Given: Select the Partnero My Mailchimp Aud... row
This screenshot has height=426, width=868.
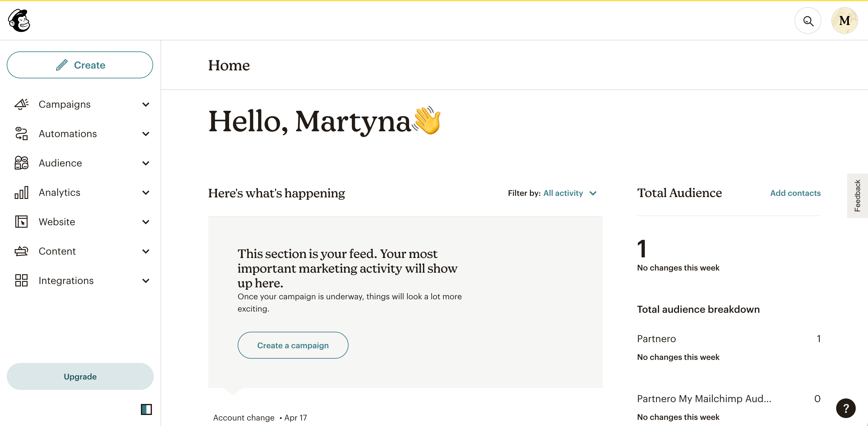Looking at the screenshot, I should 729,399.
